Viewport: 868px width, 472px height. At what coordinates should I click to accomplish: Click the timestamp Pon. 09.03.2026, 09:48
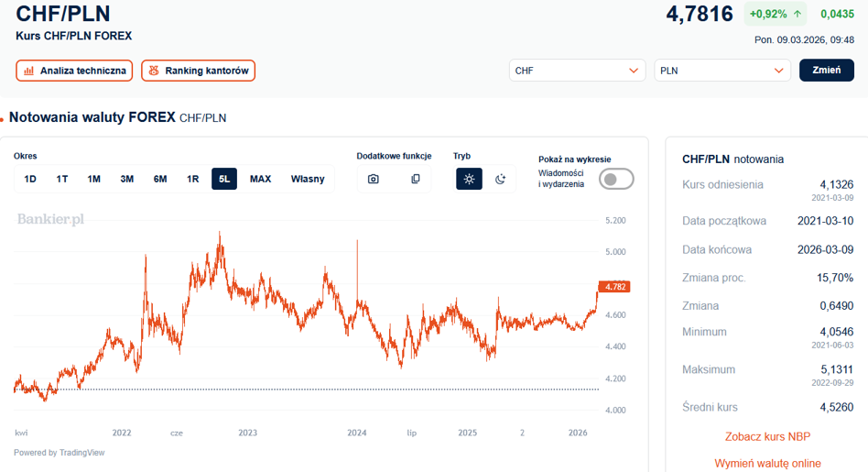pos(804,40)
